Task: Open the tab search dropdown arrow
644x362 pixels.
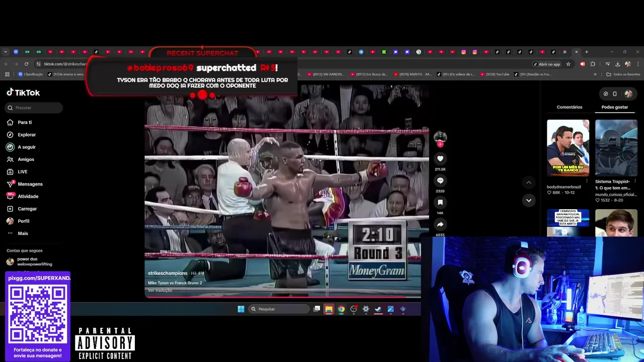Action: (x=6, y=52)
